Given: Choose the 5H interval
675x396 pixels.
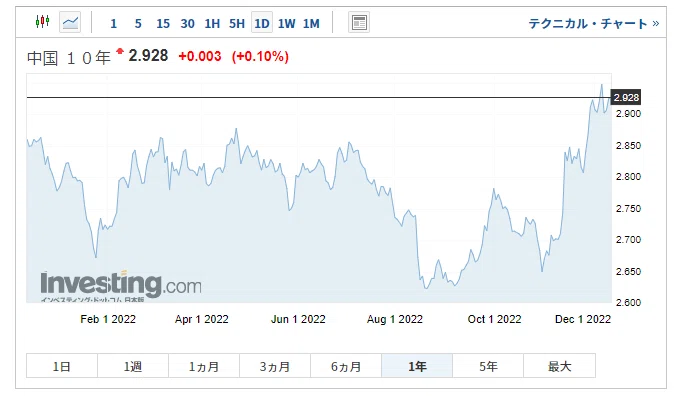Looking at the screenshot, I should point(237,23).
